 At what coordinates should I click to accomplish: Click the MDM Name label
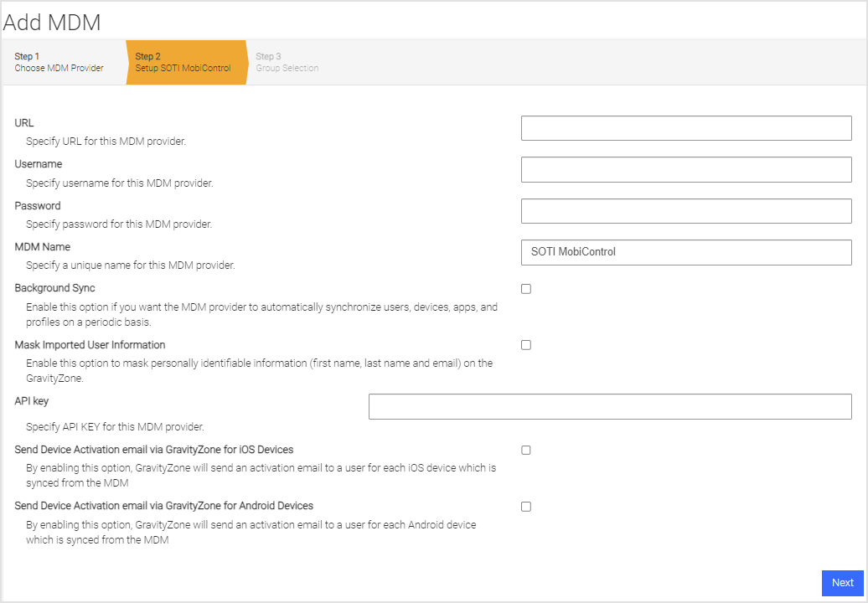point(43,246)
